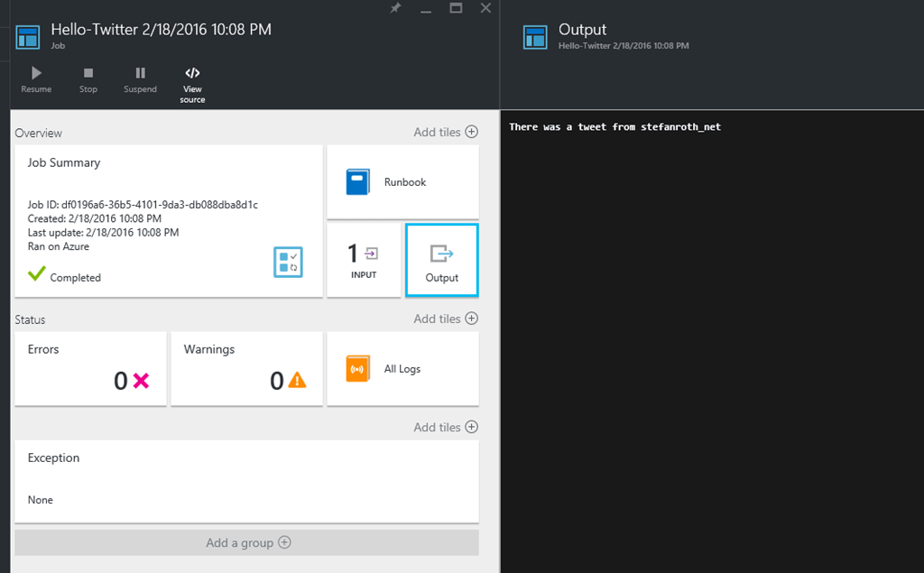Open the Runbook tile
The width and height of the screenshot is (924, 573).
[x=403, y=182]
